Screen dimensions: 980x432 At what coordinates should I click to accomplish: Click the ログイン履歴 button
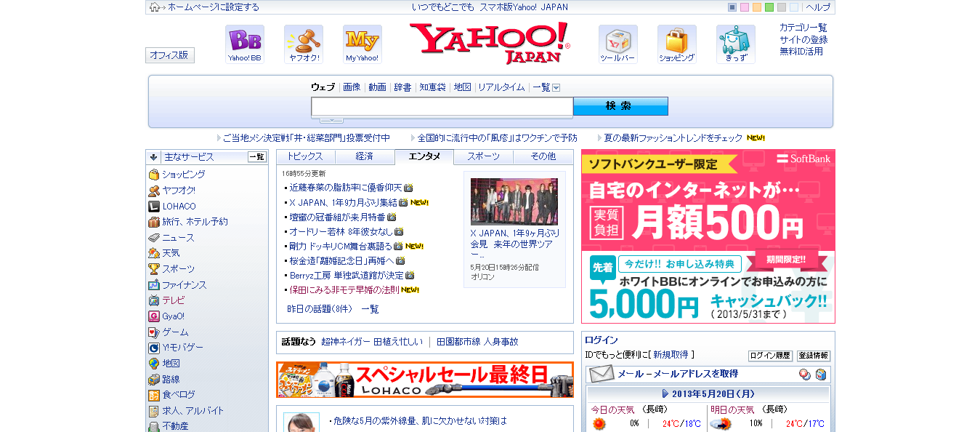click(x=770, y=356)
